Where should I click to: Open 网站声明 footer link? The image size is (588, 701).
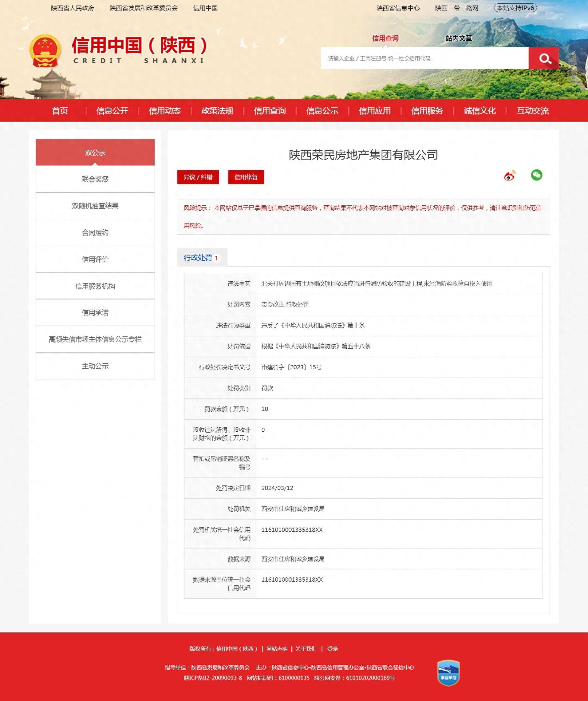pos(277,649)
